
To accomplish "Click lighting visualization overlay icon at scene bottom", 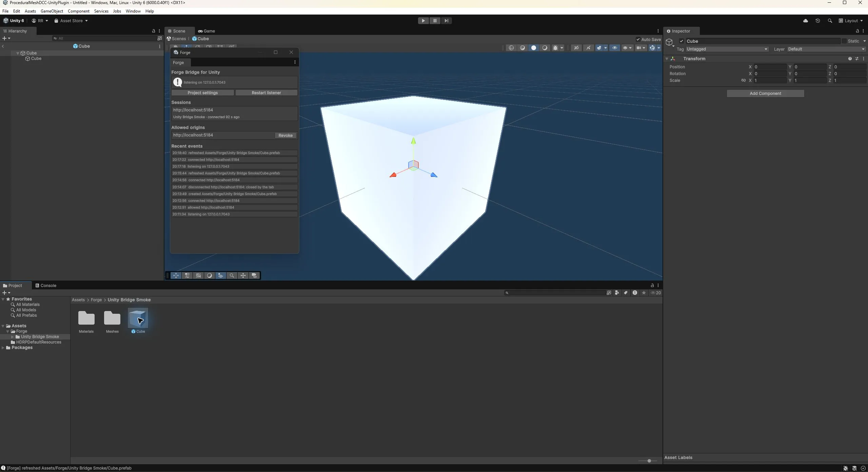I will pos(221,275).
